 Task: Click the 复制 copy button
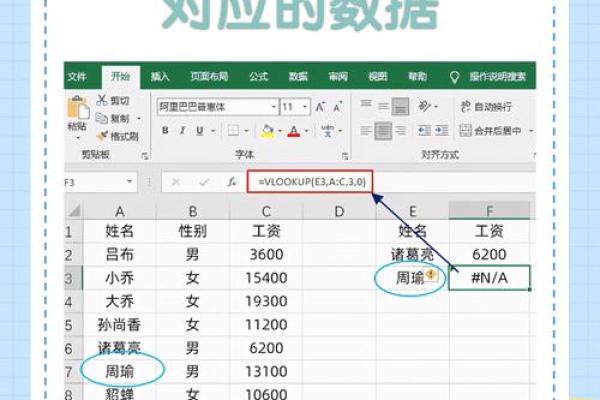point(113,118)
